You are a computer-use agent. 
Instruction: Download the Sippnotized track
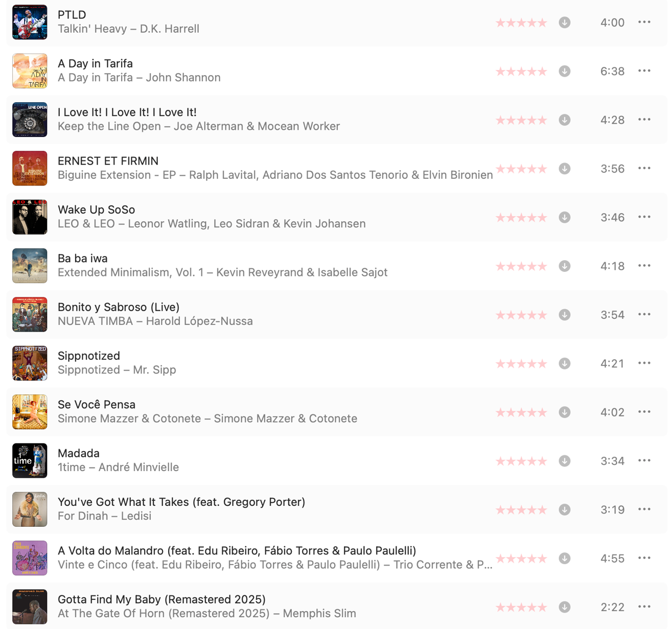click(x=564, y=363)
